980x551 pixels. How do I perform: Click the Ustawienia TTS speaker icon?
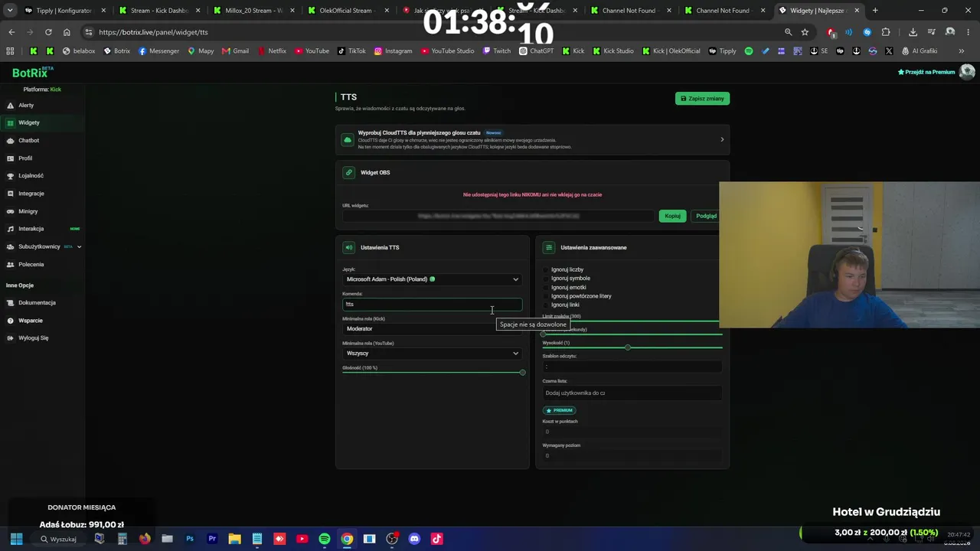click(x=349, y=248)
